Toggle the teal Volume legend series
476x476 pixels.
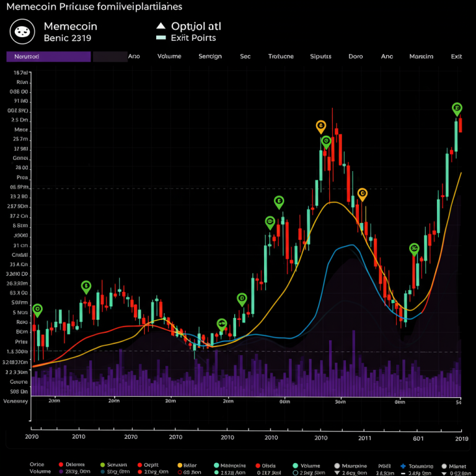pos(296,465)
